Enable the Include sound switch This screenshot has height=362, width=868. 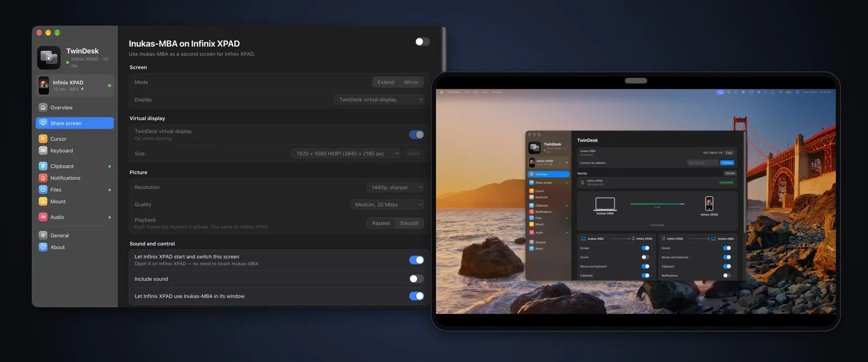417,279
